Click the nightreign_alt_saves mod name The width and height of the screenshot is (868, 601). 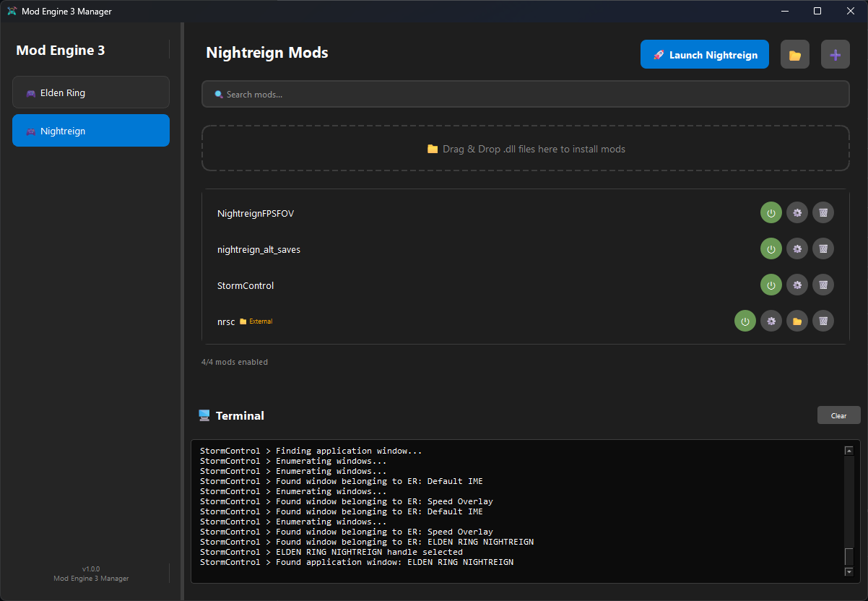click(x=259, y=250)
